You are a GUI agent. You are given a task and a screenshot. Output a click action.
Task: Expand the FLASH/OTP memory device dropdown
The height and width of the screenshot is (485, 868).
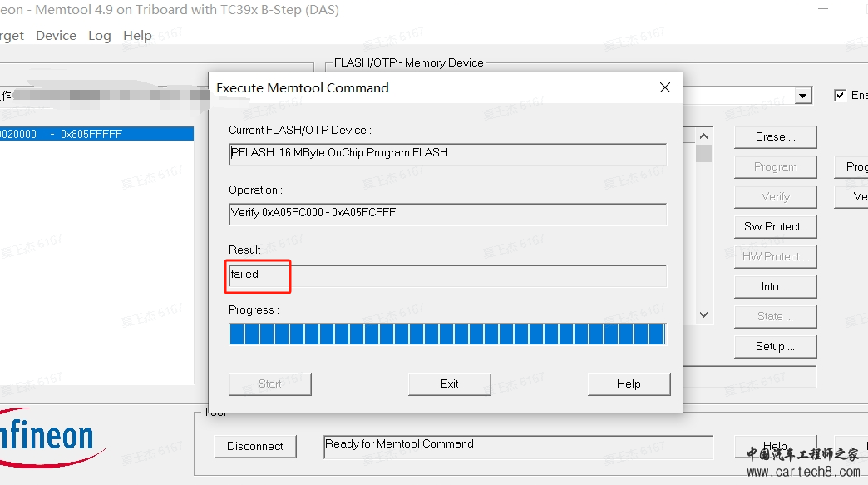(x=802, y=96)
